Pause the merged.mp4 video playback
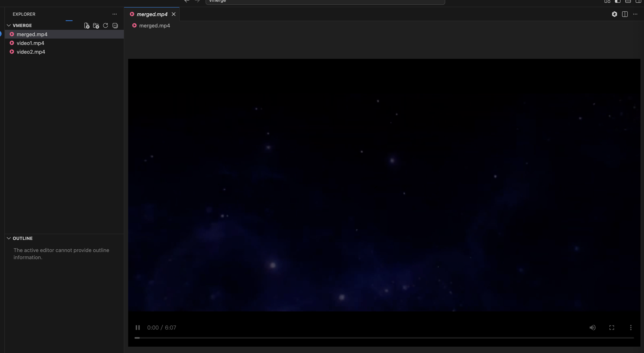 138,328
